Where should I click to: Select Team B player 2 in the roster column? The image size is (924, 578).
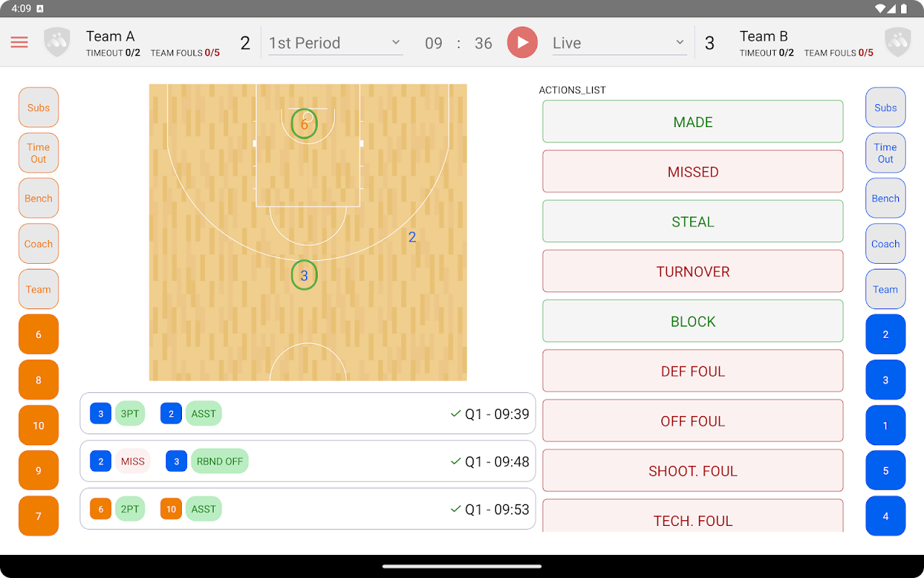click(886, 335)
